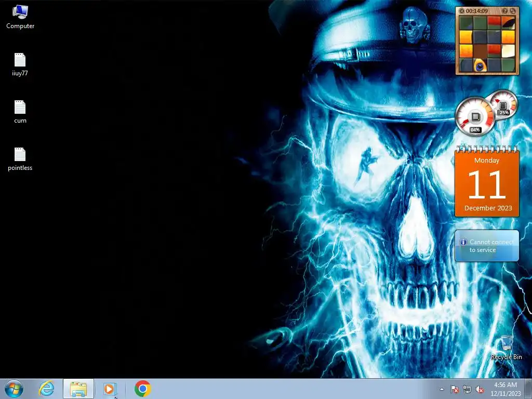Click the Cannot connect to service gadget

[x=487, y=246]
